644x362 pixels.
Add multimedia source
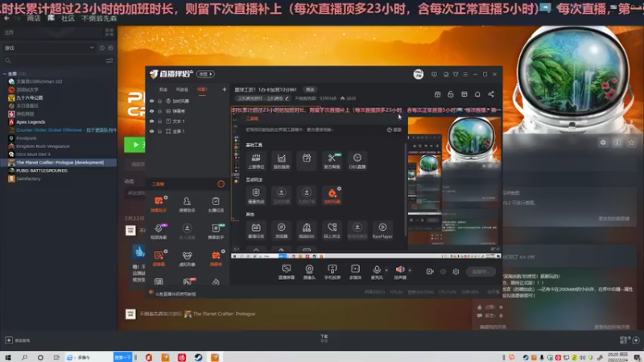[355, 272]
